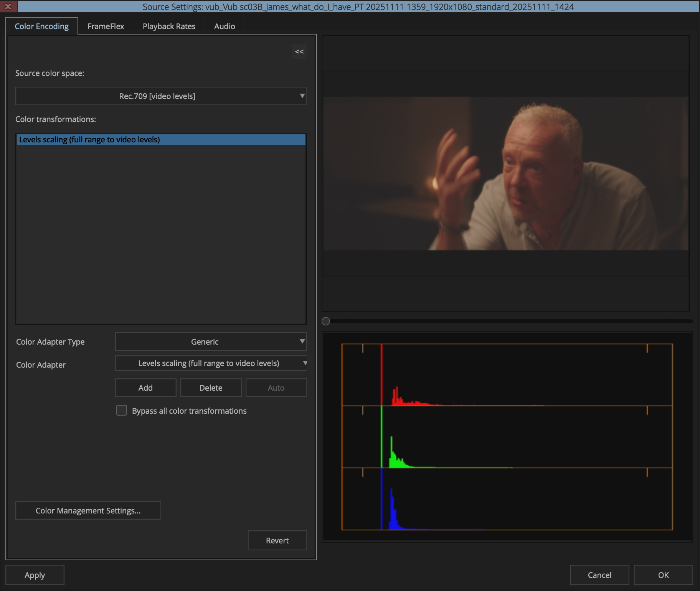Click the Auto button
Screen dimensions: 700x591
(276, 388)
